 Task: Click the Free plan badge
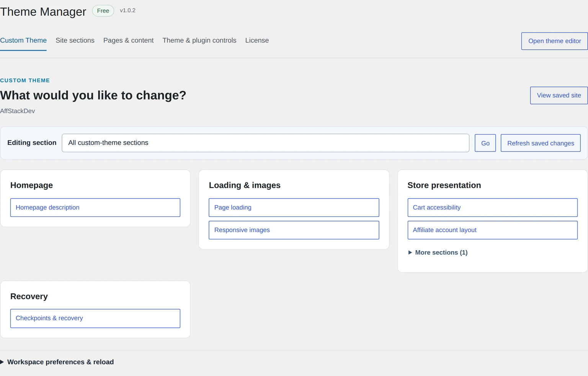pyautogui.click(x=103, y=11)
